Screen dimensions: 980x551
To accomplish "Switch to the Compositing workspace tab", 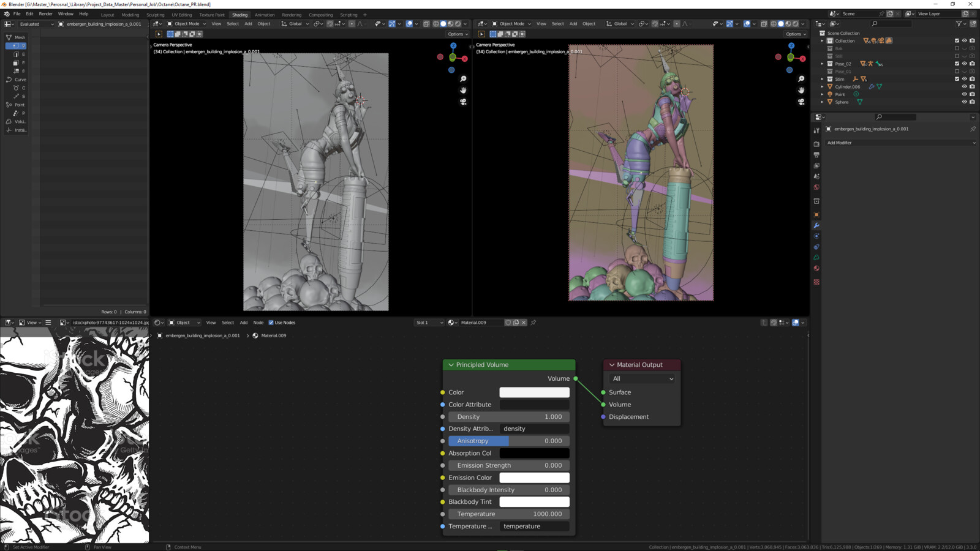I will (x=320, y=15).
